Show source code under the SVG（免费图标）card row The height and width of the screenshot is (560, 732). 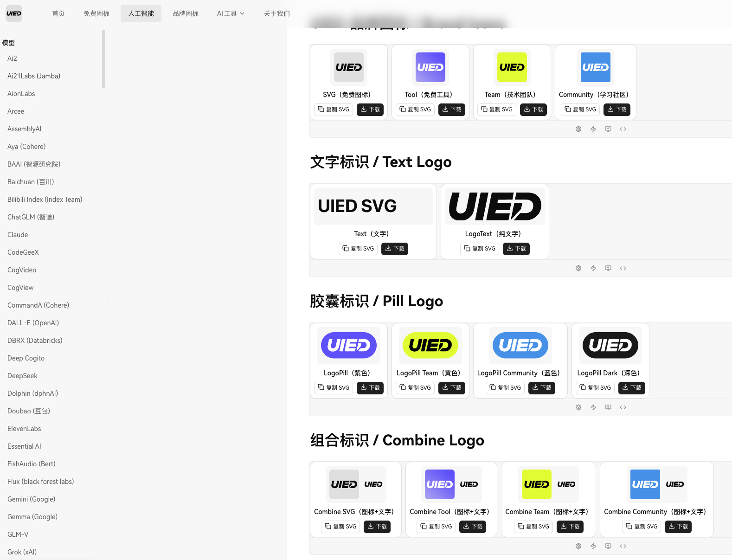pos(623,129)
